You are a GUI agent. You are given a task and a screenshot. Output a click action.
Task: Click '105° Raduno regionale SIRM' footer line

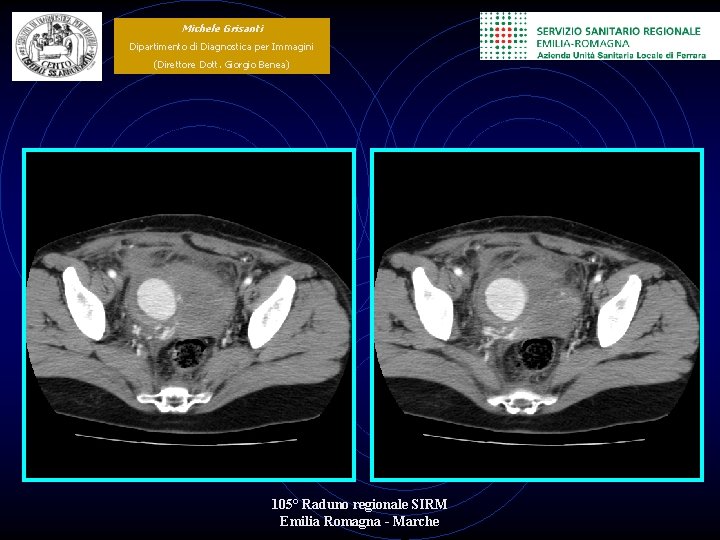click(x=359, y=504)
